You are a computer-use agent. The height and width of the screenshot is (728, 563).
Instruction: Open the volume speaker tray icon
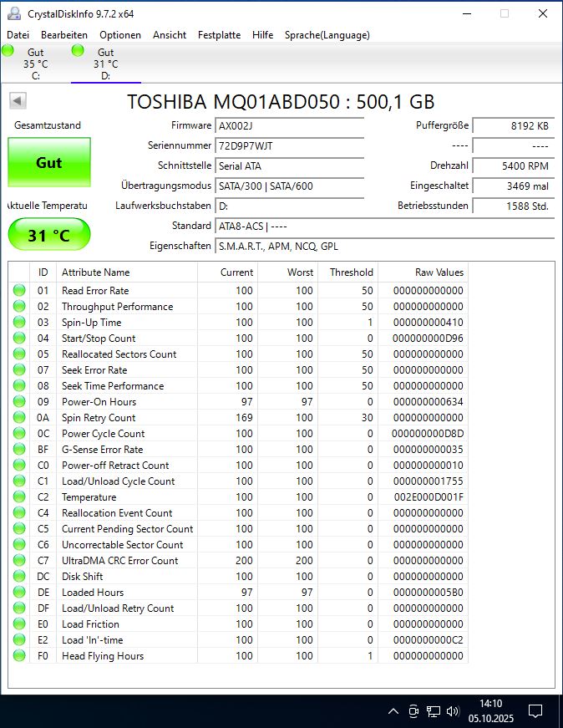pyautogui.click(x=453, y=710)
